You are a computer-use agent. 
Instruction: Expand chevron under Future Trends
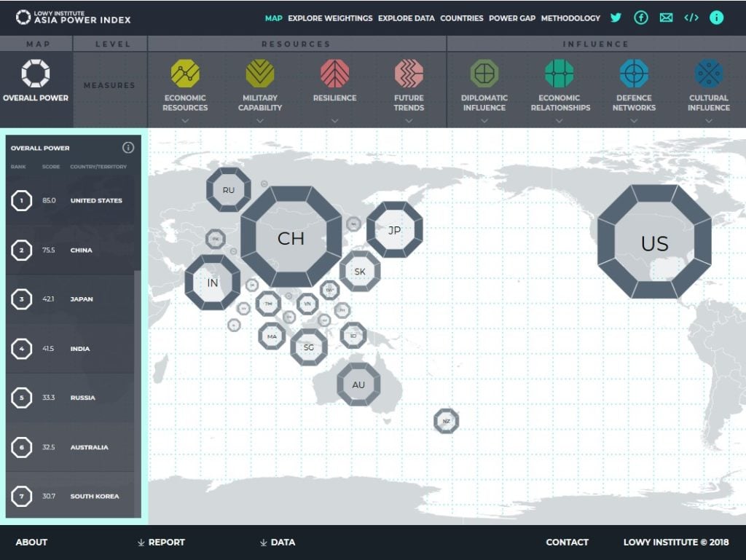pos(409,121)
